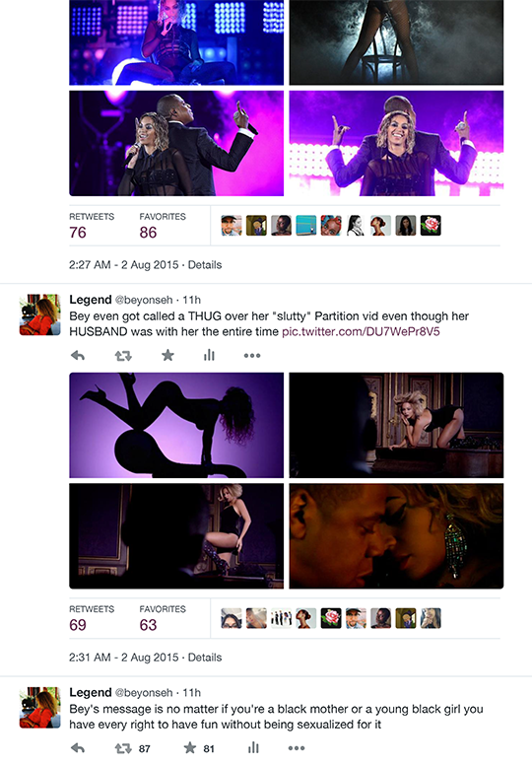Reply to the black mother message tweet
Screen dimensions: 532x764
click(78, 748)
